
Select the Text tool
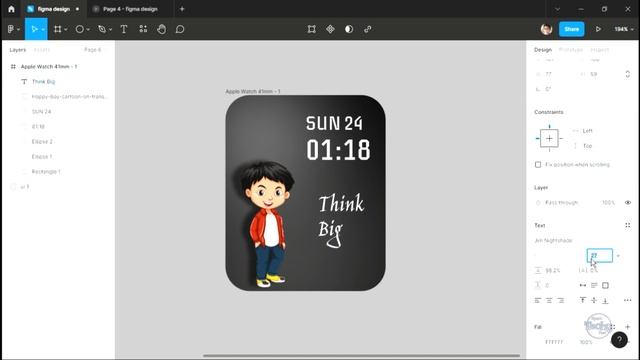point(124,29)
